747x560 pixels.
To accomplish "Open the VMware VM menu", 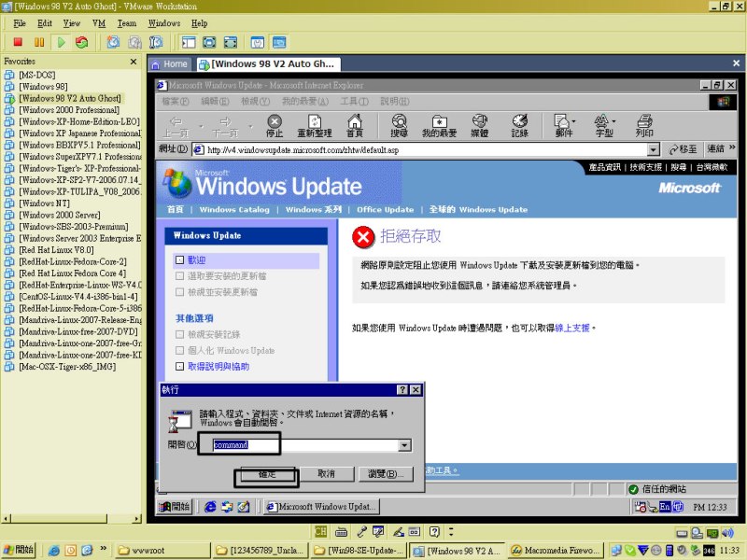I will (x=99, y=22).
